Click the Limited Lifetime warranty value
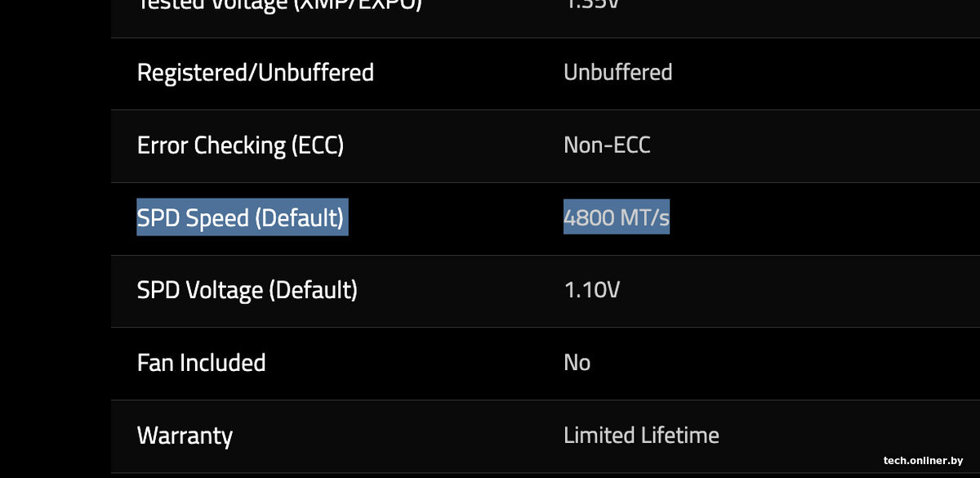This screenshot has height=478, width=980. (x=641, y=436)
